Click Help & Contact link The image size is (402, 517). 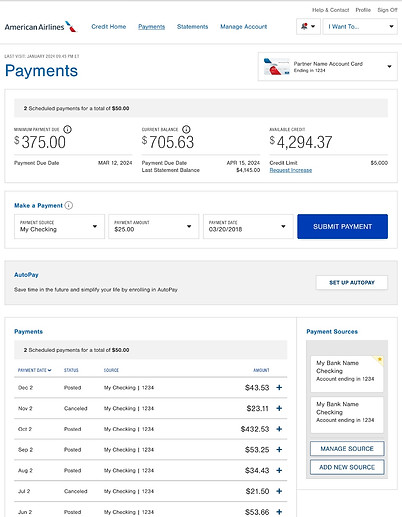(x=330, y=10)
